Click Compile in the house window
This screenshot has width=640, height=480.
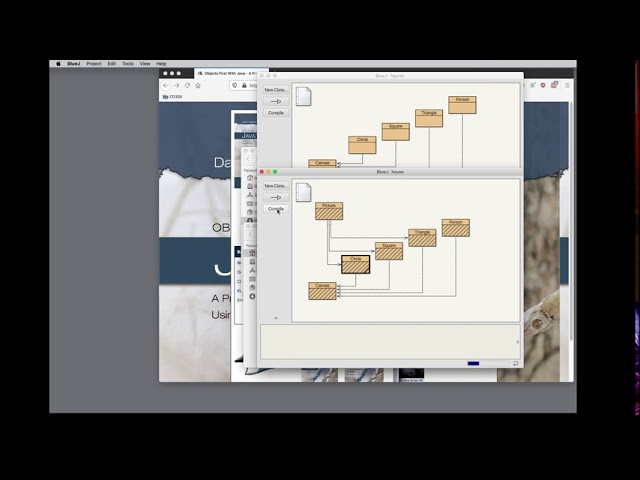(x=276, y=209)
